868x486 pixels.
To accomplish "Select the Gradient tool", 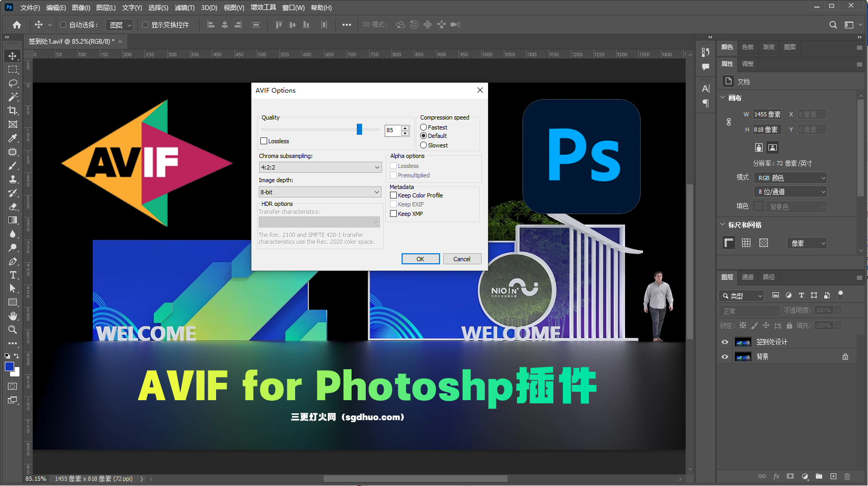I will tap(13, 220).
